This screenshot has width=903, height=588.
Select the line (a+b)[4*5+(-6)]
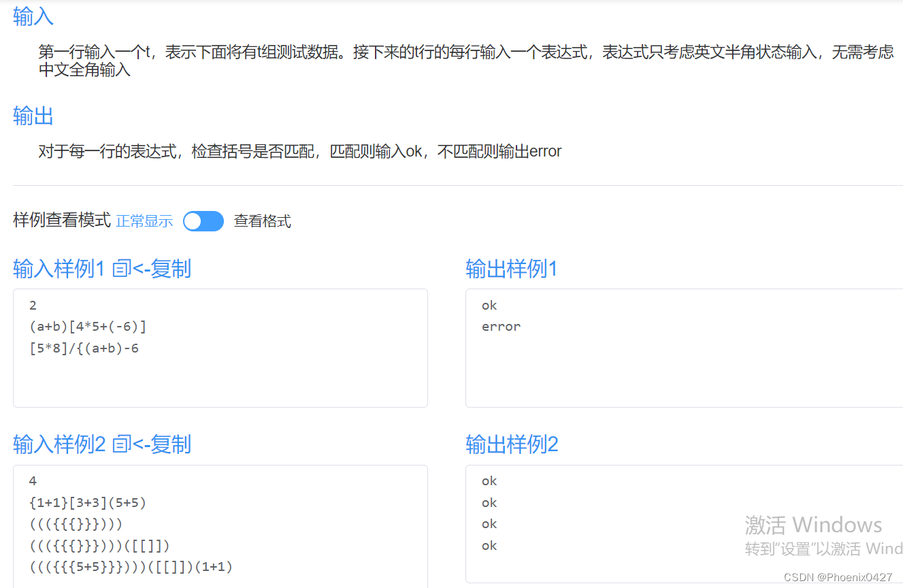click(88, 327)
